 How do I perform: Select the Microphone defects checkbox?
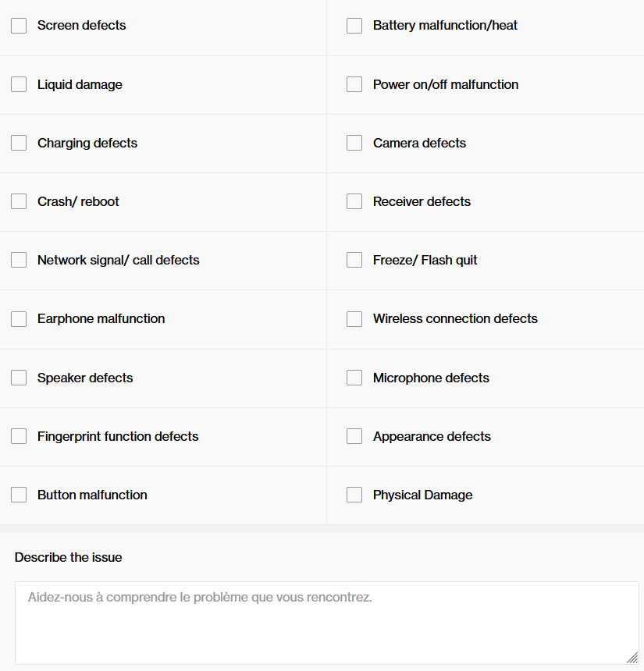tap(354, 378)
